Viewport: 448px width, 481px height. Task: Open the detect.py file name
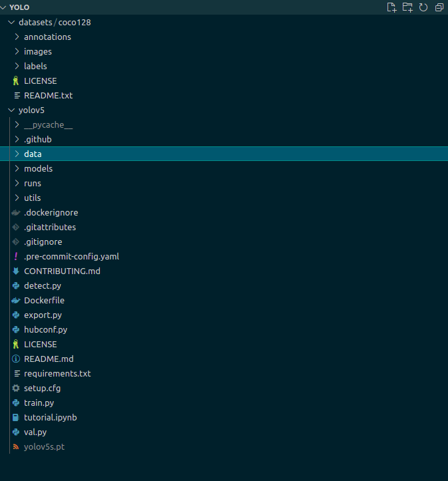(43, 285)
